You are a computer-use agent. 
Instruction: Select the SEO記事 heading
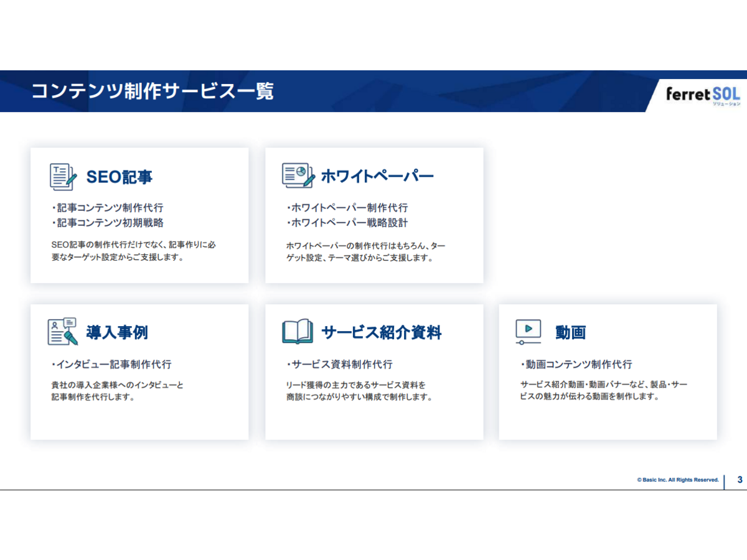pyautogui.click(x=119, y=177)
